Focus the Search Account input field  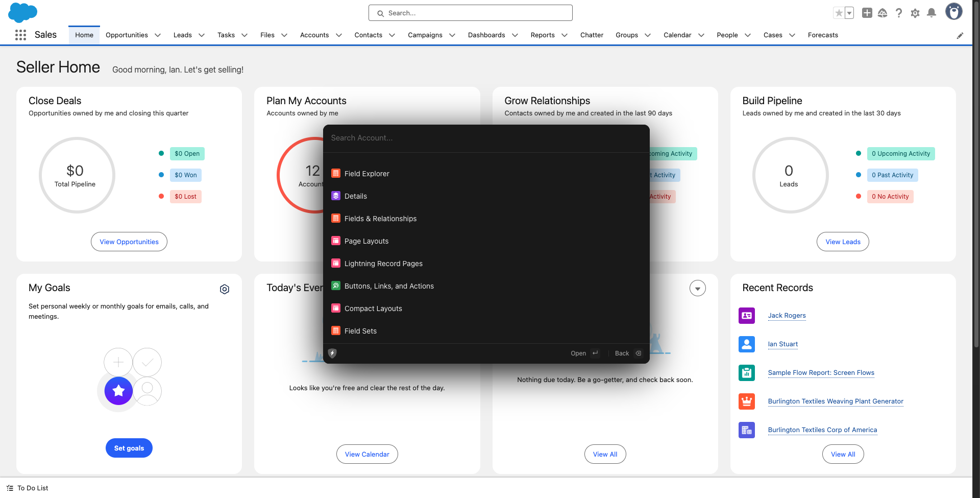click(x=486, y=138)
